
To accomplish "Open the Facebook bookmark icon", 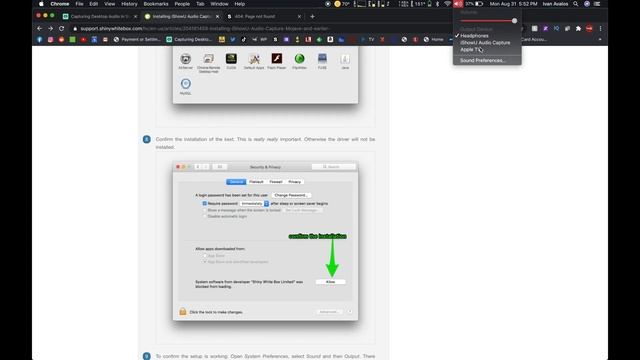I will [x=40, y=40].
